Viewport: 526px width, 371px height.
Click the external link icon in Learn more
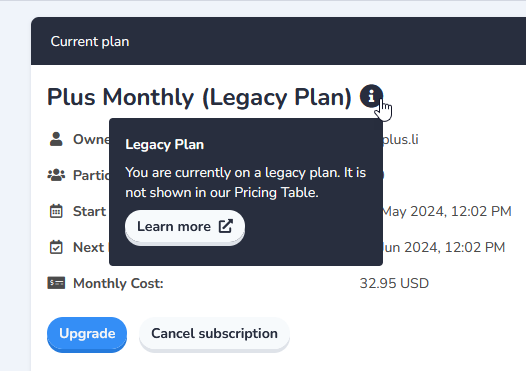tap(226, 226)
